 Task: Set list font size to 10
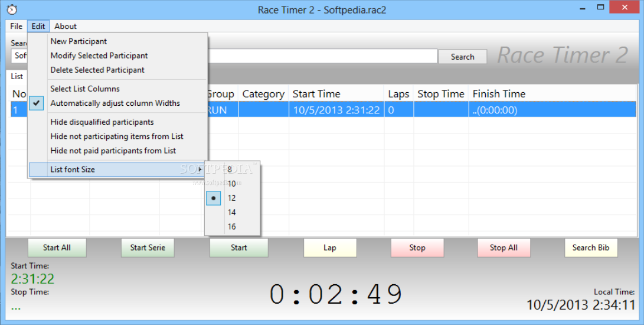point(233,184)
